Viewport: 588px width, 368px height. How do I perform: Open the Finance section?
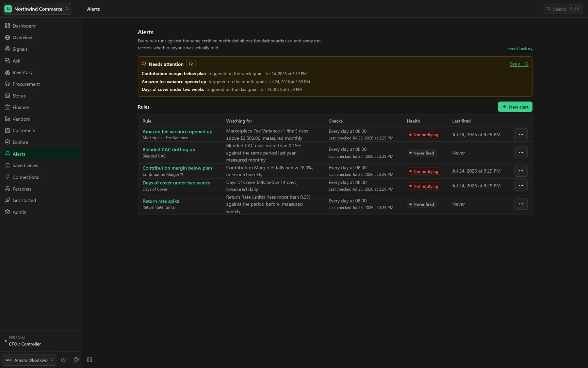coord(41,107)
